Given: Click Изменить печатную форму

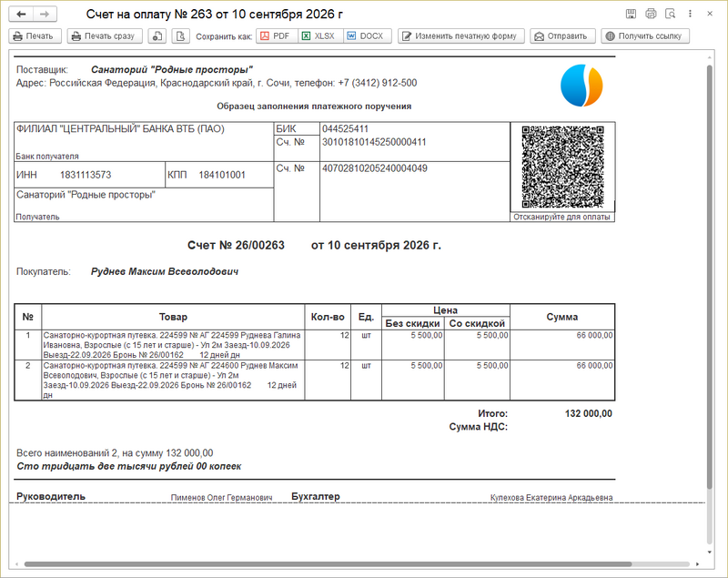Looking at the screenshot, I should click(x=461, y=36).
